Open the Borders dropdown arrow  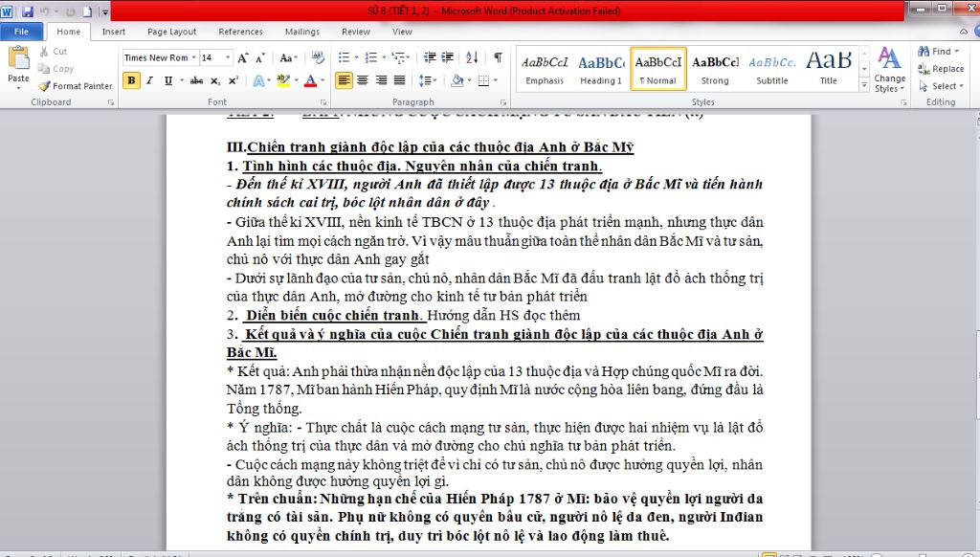[x=496, y=80]
